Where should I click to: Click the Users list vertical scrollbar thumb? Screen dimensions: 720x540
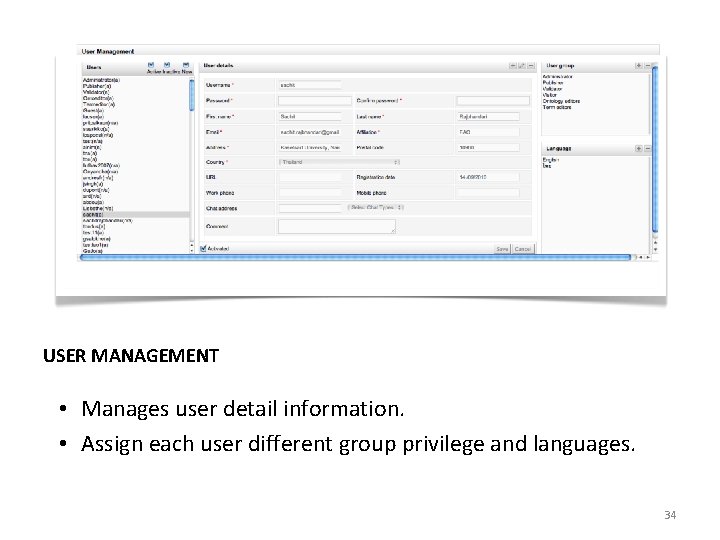pos(191,95)
